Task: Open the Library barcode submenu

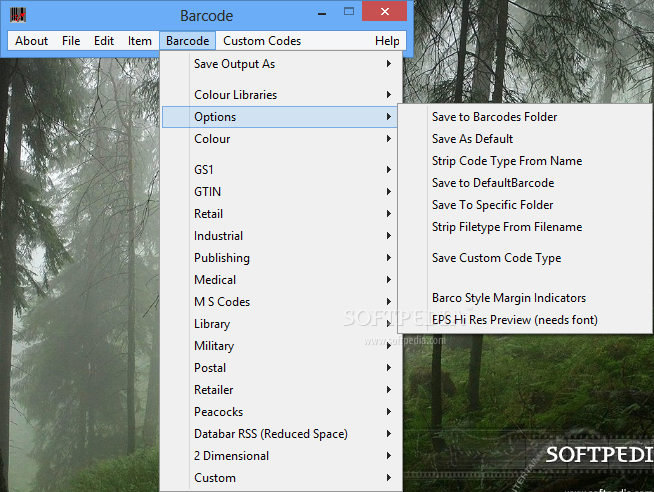Action: [279, 324]
